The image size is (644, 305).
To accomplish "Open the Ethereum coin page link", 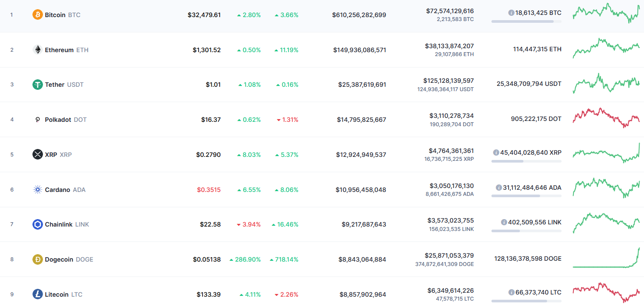I will [x=67, y=50].
